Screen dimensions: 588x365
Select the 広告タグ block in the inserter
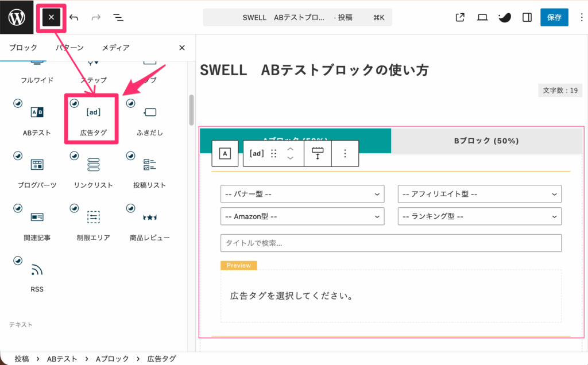92,112
